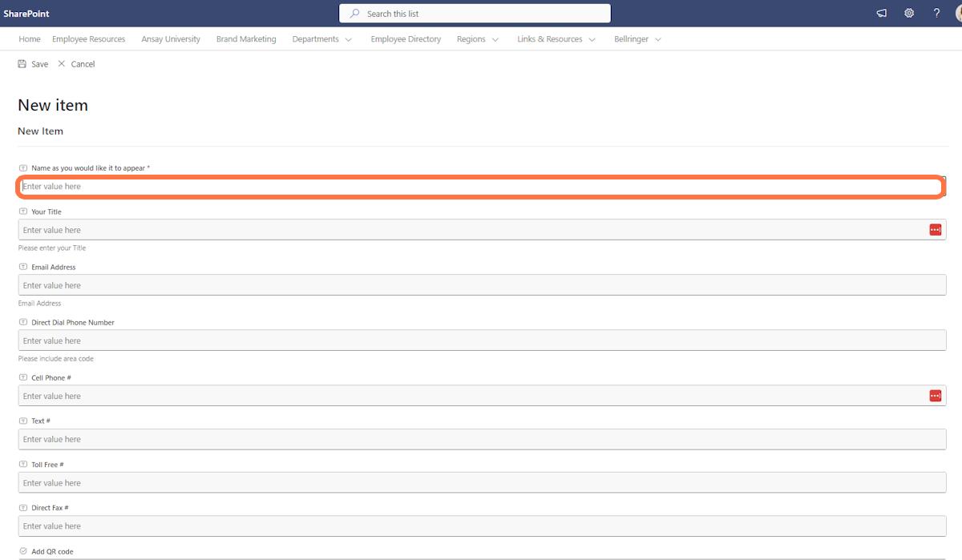
Task: Expand the Departments menu chevron
Action: [348, 39]
